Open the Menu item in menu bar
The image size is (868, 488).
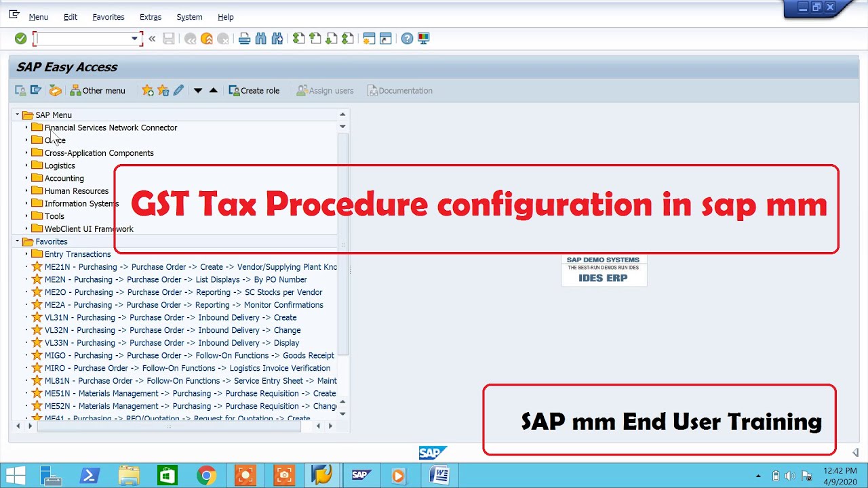pyautogui.click(x=38, y=17)
